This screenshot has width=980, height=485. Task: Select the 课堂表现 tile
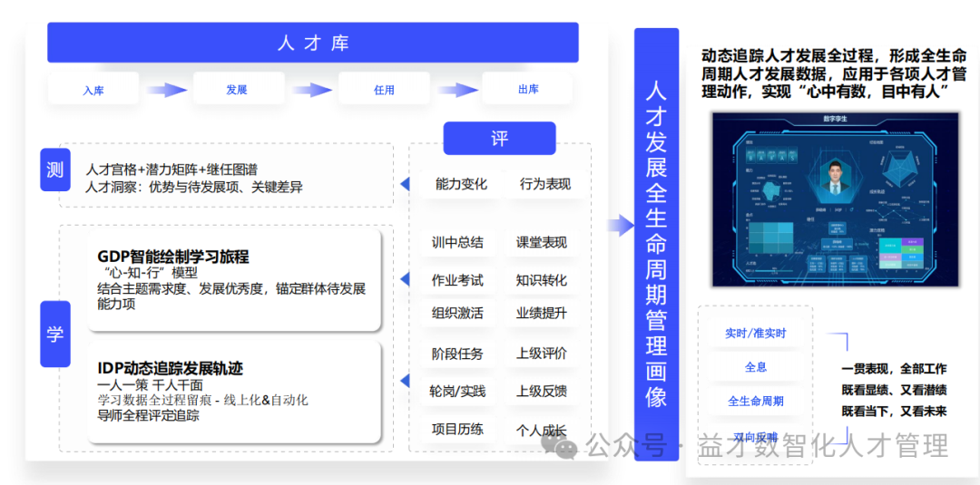tap(541, 242)
